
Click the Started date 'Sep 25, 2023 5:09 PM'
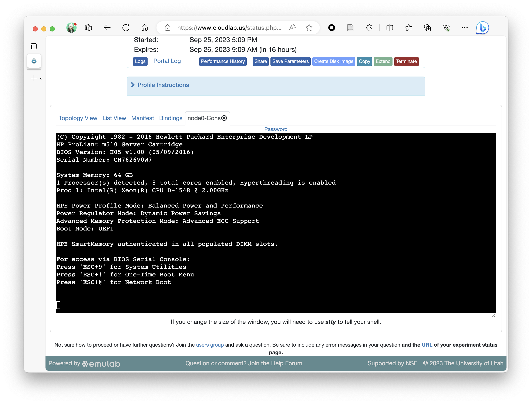[x=223, y=40]
